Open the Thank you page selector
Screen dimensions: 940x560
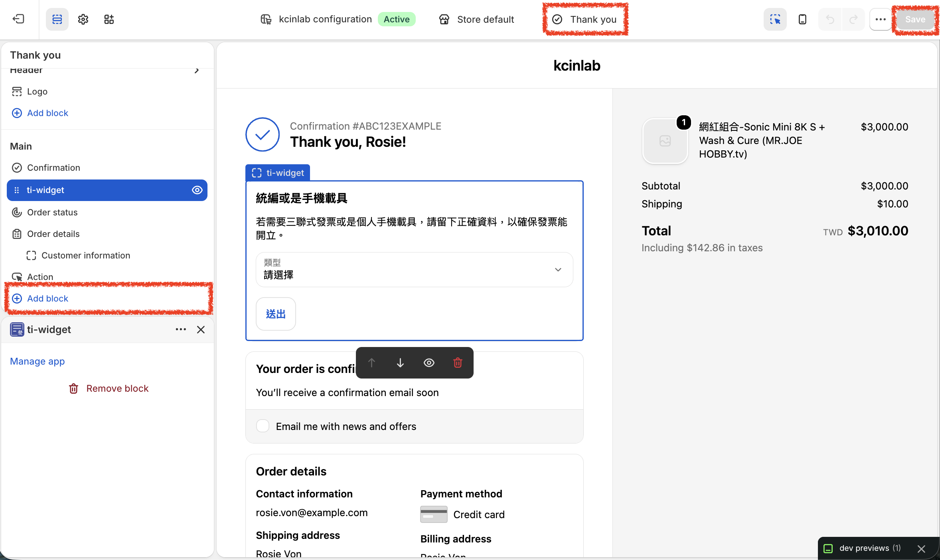click(585, 19)
